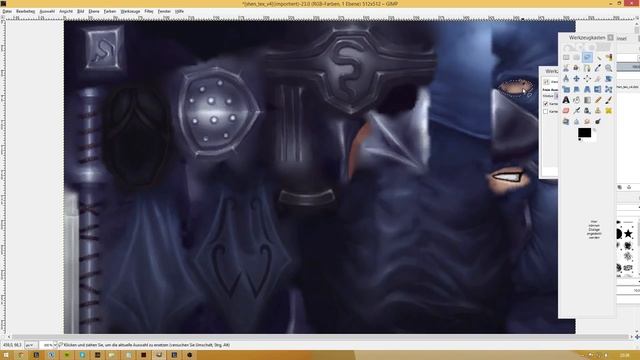Reset colors with small black-white icon
The width and height of the screenshot is (640, 360).
coord(580,140)
